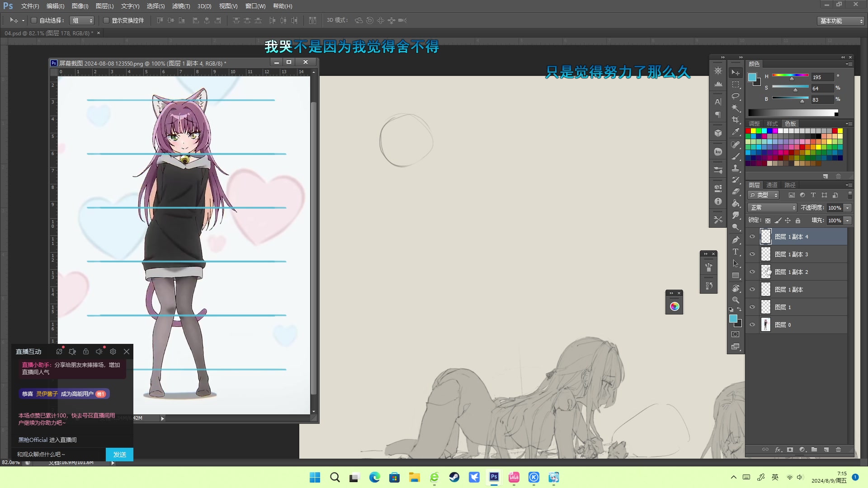Hide layer 图层 1 副本 2
Screen dimensions: 868x488
coord(752,272)
